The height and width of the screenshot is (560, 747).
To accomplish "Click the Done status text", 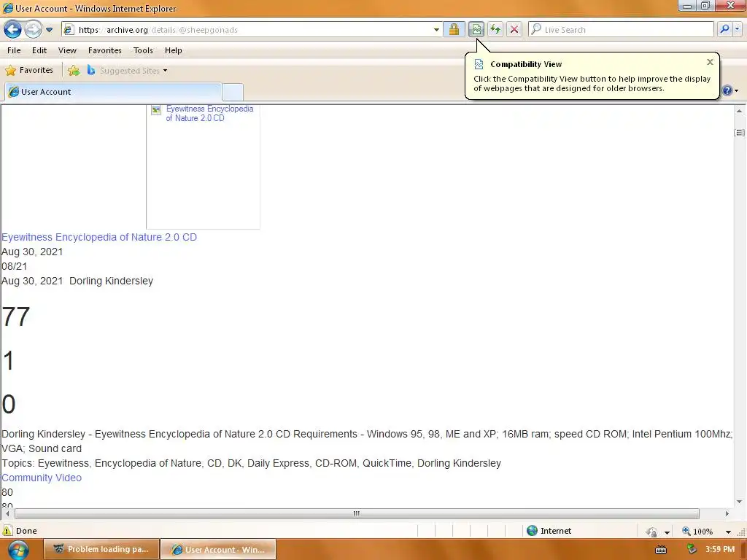I will (26, 531).
